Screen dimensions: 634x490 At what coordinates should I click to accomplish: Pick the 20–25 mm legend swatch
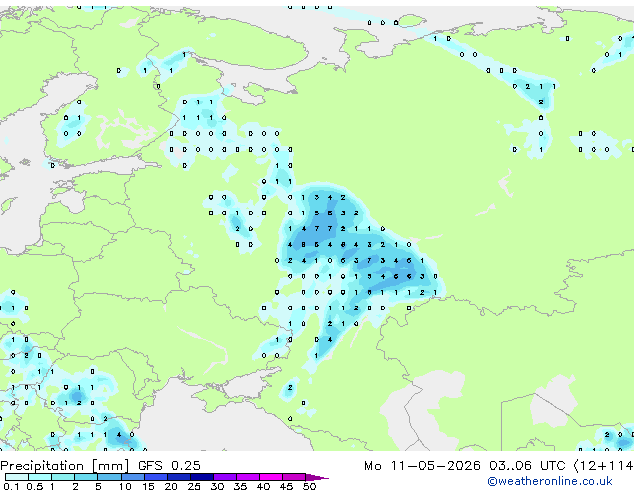[x=179, y=477]
